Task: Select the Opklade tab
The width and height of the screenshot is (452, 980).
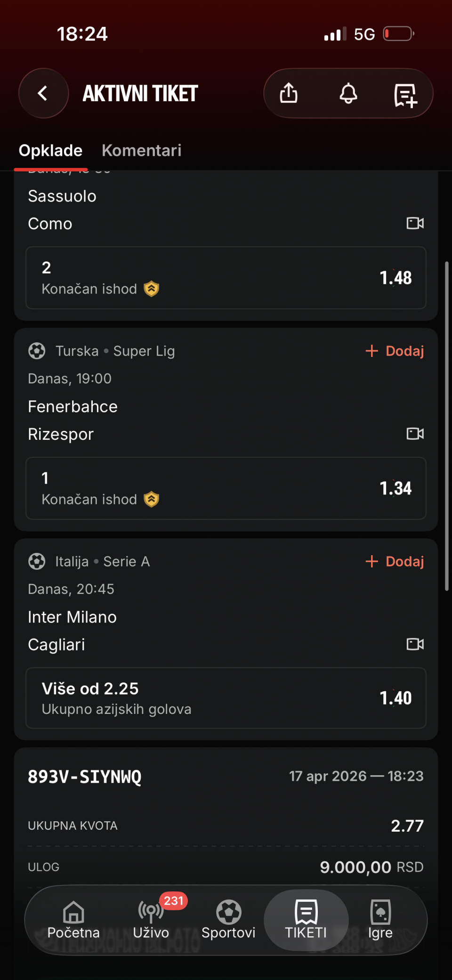Action: tap(50, 151)
